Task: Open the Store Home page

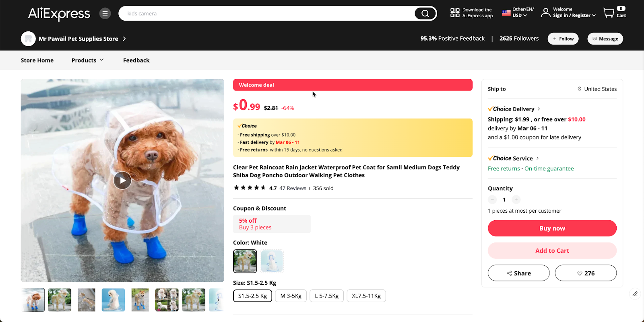Action: 37,60
